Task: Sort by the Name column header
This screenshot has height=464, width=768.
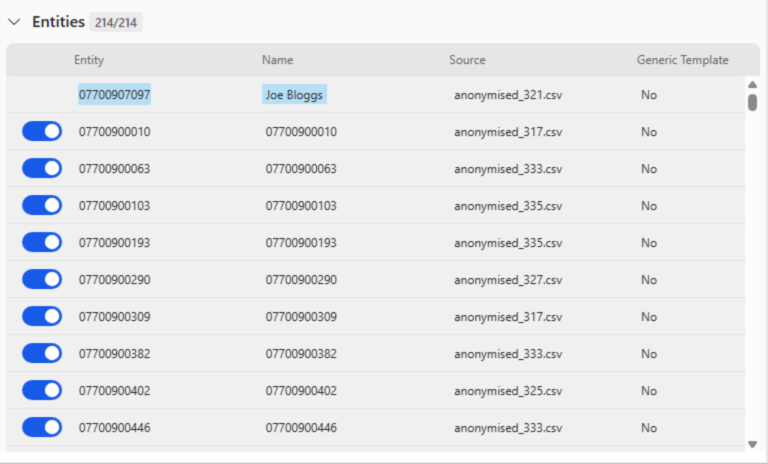Action: pos(277,60)
